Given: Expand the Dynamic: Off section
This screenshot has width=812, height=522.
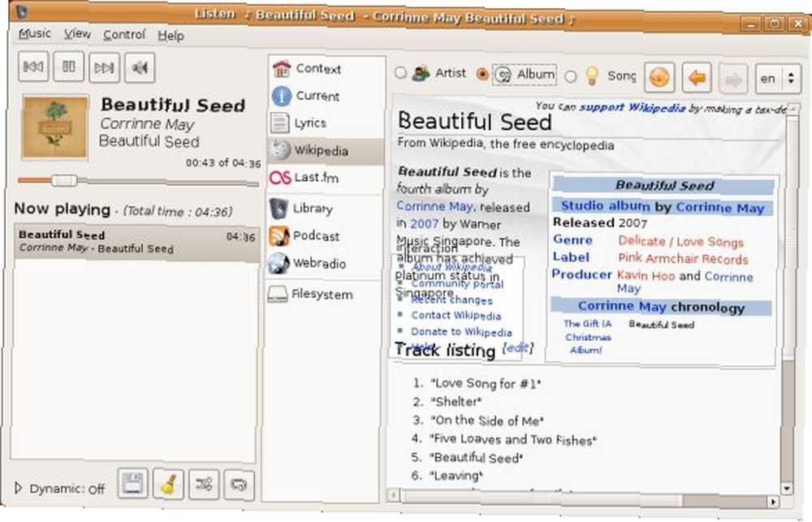Looking at the screenshot, I should pyautogui.click(x=19, y=488).
